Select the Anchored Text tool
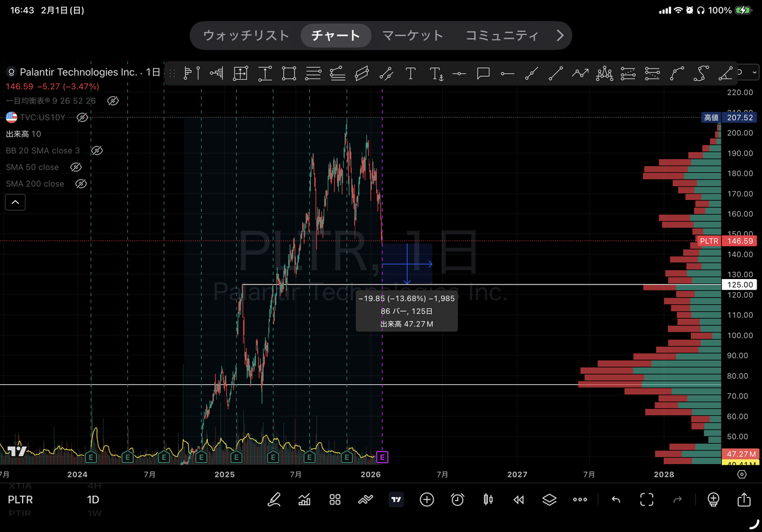 (436, 73)
